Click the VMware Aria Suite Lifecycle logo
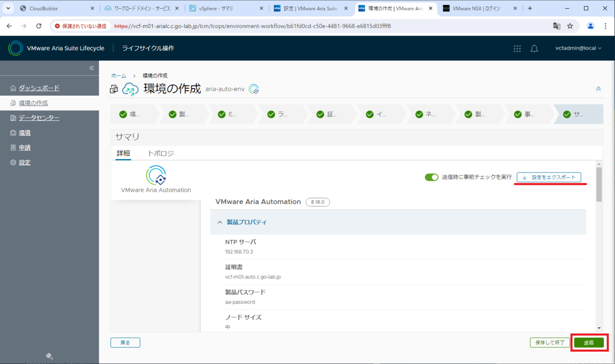 [16, 48]
